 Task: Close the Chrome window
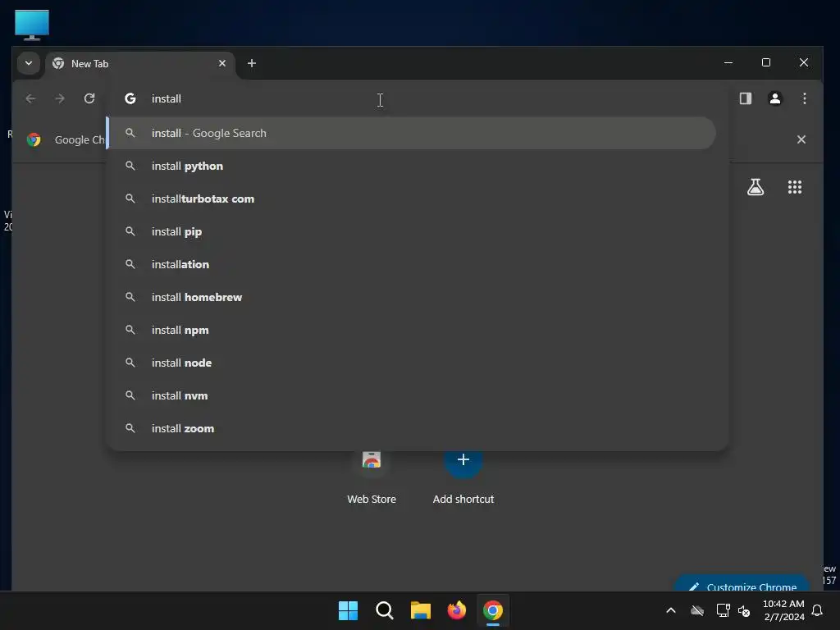pos(804,62)
